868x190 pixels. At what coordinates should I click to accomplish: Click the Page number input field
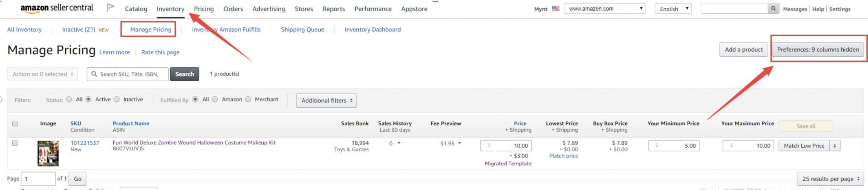pyautogui.click(x=38, y=179)
